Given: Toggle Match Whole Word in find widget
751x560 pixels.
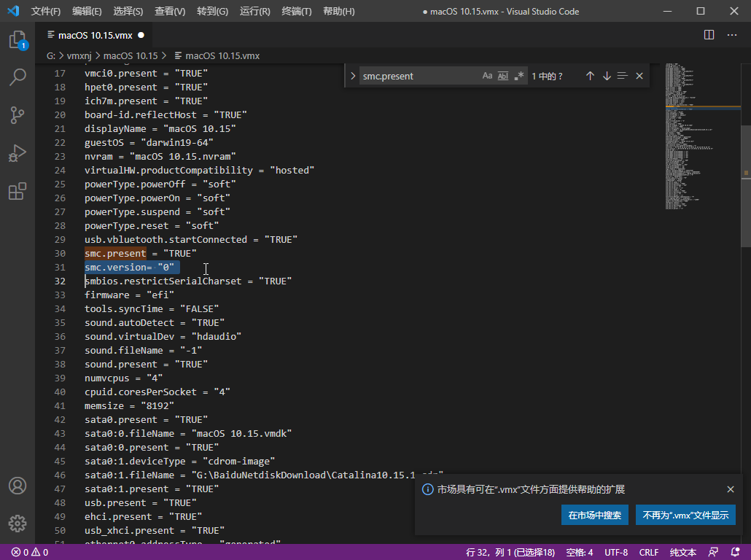Looking at the screenshot, I should point(503,76).
